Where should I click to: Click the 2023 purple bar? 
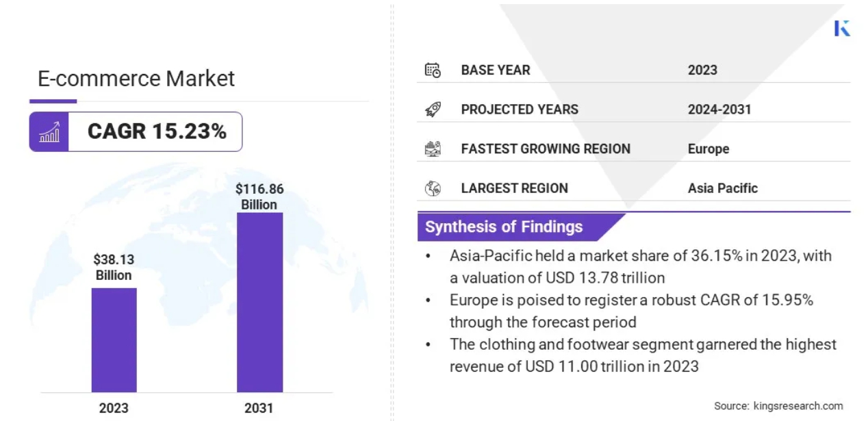(114, 340)
